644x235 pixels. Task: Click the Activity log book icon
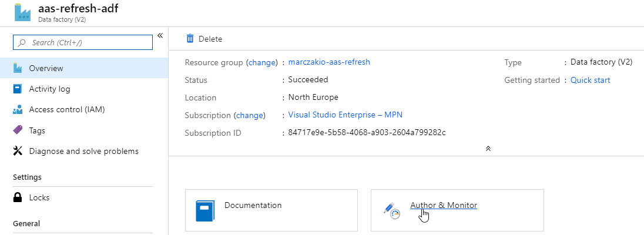[18, 89]
